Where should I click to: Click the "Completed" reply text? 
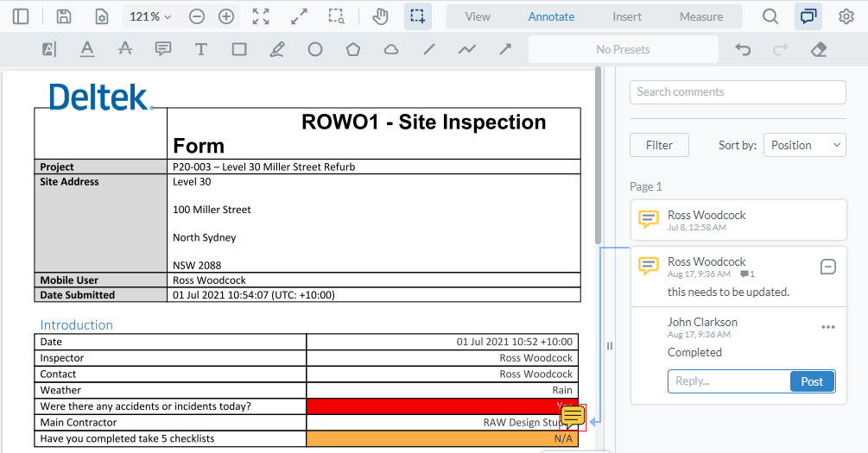[x=694, y=352]
